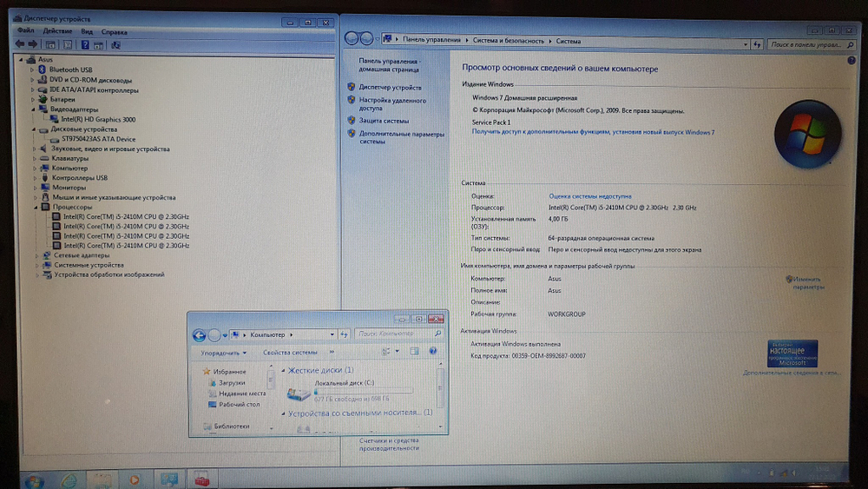Click the Батареи battery icon

tap(43, 100)
